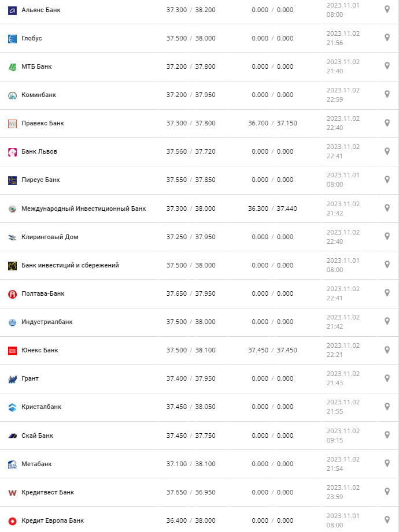Open the Клиринговый Дом bank link
Screen dimensions: 399x532
(x=50, y=237)
